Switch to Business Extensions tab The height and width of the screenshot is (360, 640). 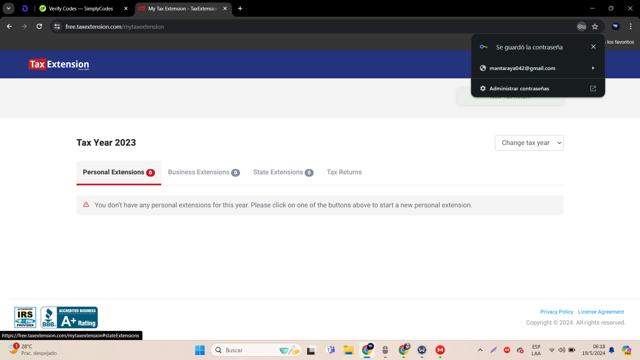click(x=203, y=172)
